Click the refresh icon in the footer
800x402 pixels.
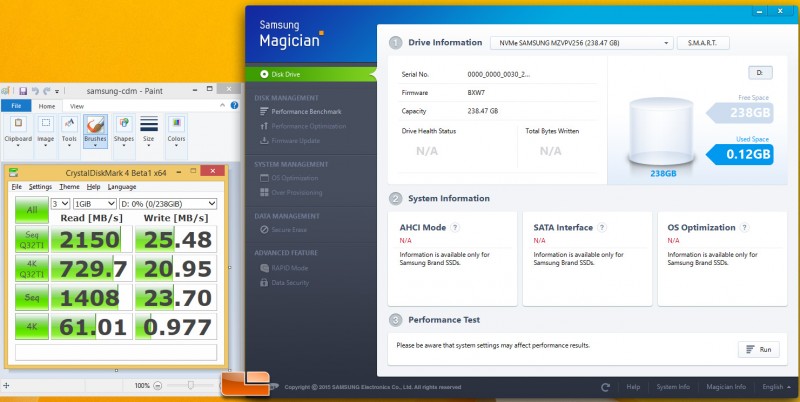[605, 387]
